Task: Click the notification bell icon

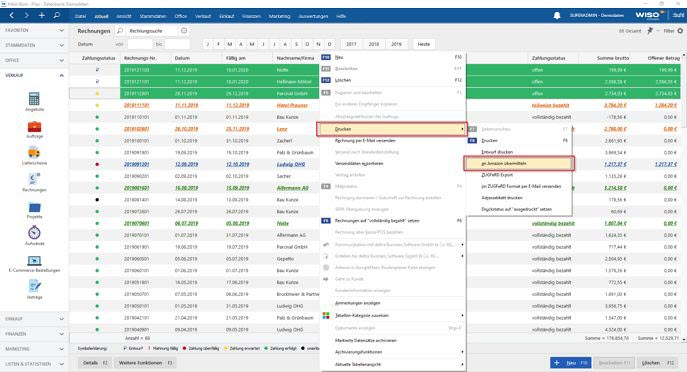Action: click(x=557, y=16)
